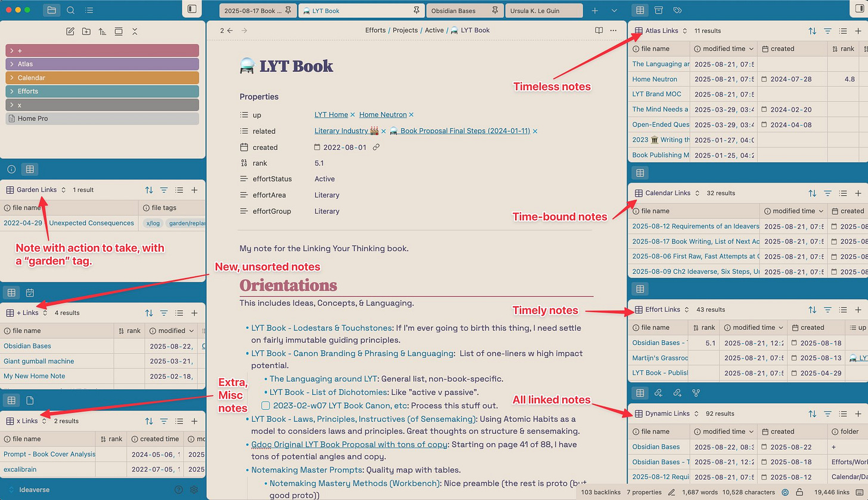Image resolution: width=868 pixels, height=500 pixels.
Task: Expand the Atlas folder
Action: point(102,64)
